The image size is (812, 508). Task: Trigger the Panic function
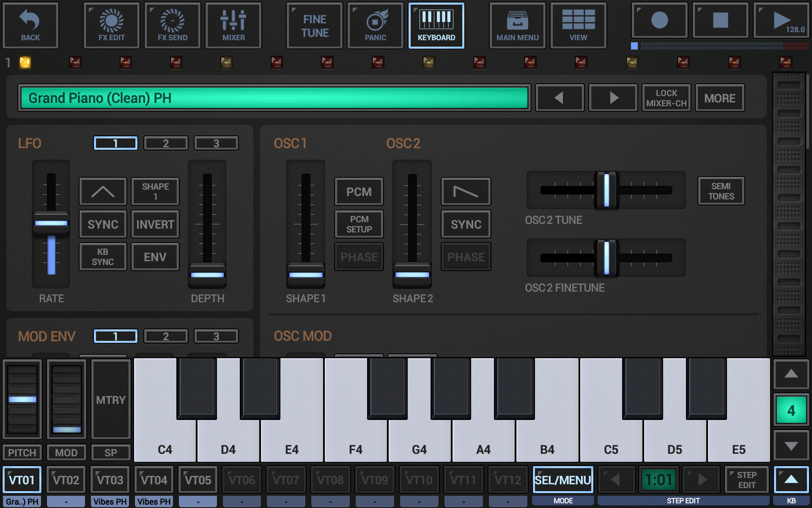375,25
